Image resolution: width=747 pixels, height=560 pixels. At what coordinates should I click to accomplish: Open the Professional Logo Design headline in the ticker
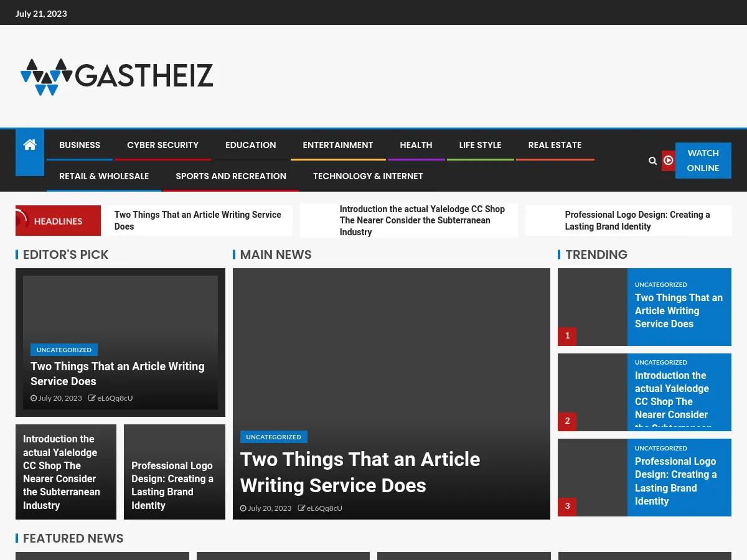coord(637,220)
